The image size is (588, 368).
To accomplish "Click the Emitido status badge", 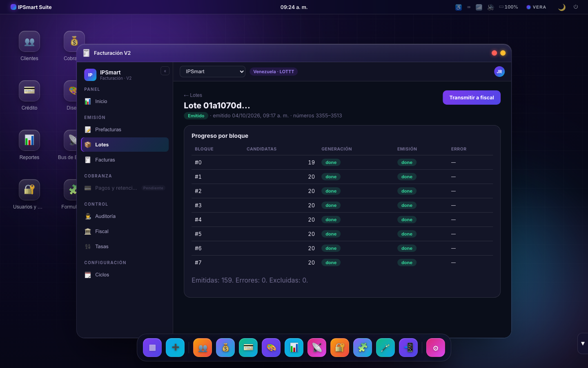I will click(x=196, y=116).
